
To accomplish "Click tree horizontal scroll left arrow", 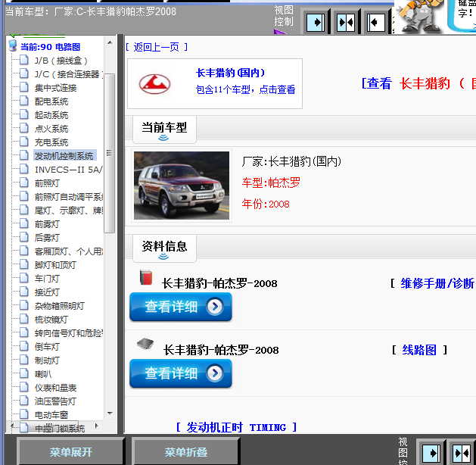I will point(12,426).
